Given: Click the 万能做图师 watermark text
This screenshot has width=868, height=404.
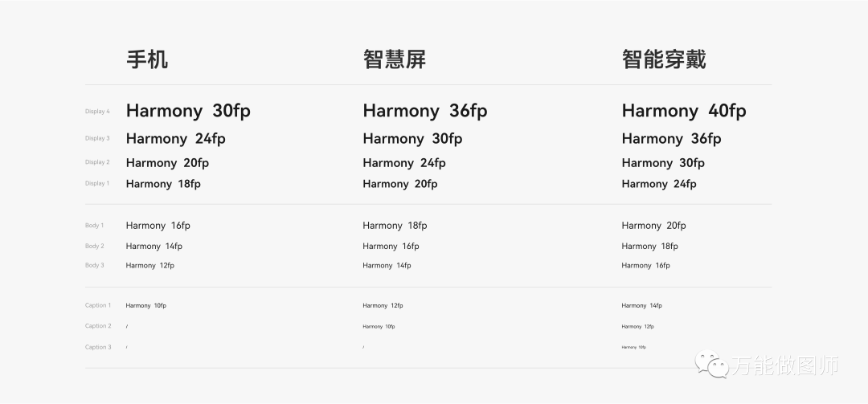Looking at the screenshot, I should pyautogui.click(x=784, y=365).
